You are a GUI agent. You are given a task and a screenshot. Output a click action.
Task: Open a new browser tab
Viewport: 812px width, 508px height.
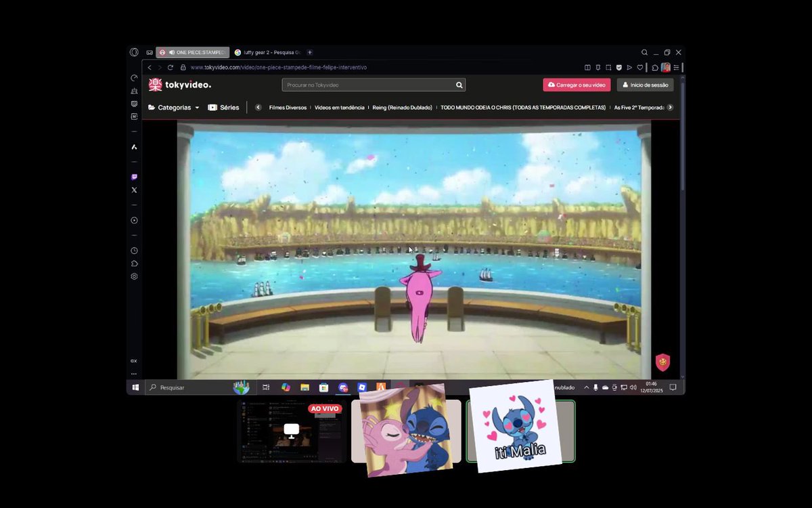coord(310,52)
